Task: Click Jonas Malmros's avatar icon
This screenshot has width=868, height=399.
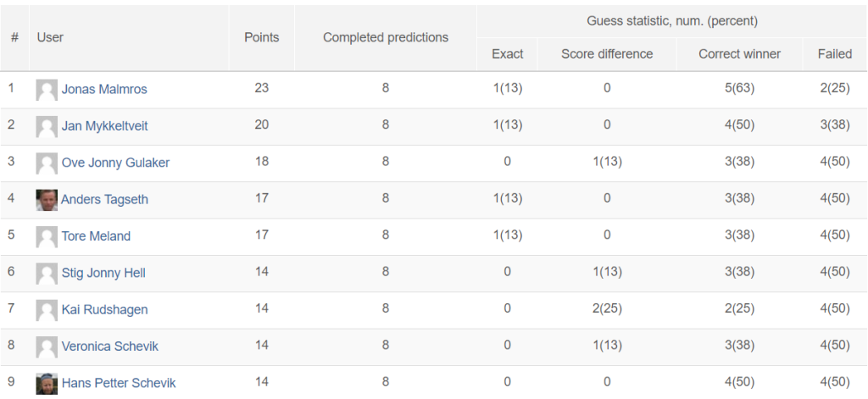Action: pos(47,90)
